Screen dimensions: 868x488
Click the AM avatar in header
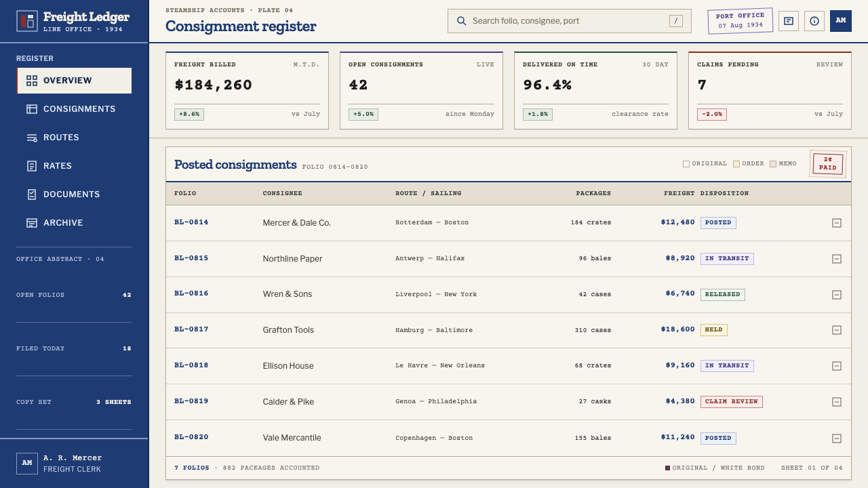click(x=841, y=21)
